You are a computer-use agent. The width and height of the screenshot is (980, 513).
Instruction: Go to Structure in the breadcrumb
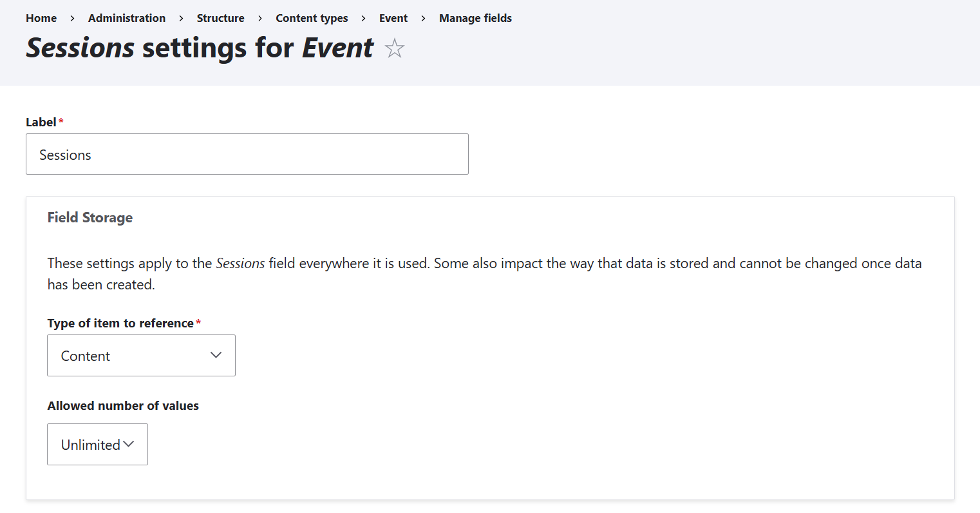[220, 18]
